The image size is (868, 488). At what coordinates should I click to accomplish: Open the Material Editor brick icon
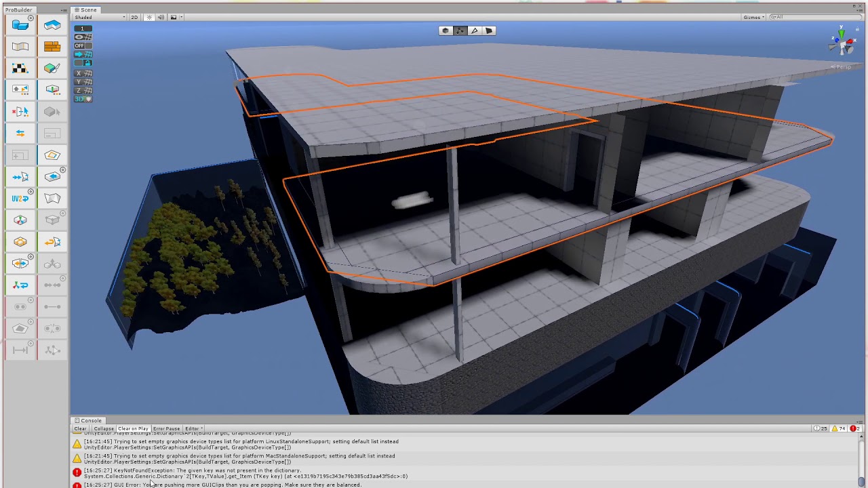click(x=52, y=47)
